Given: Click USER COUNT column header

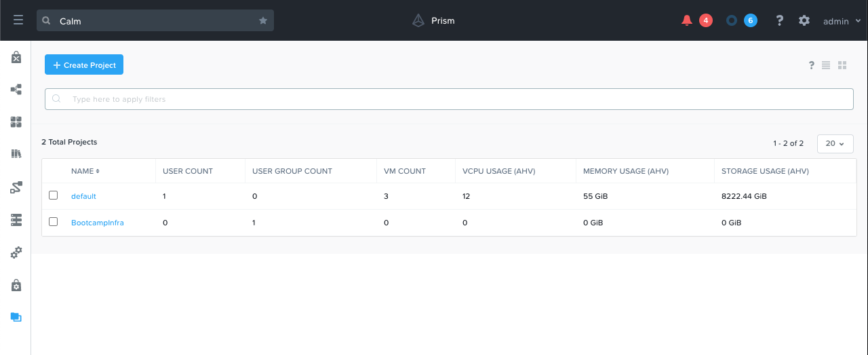Looking at the screenshot, I should pos(188,171).
